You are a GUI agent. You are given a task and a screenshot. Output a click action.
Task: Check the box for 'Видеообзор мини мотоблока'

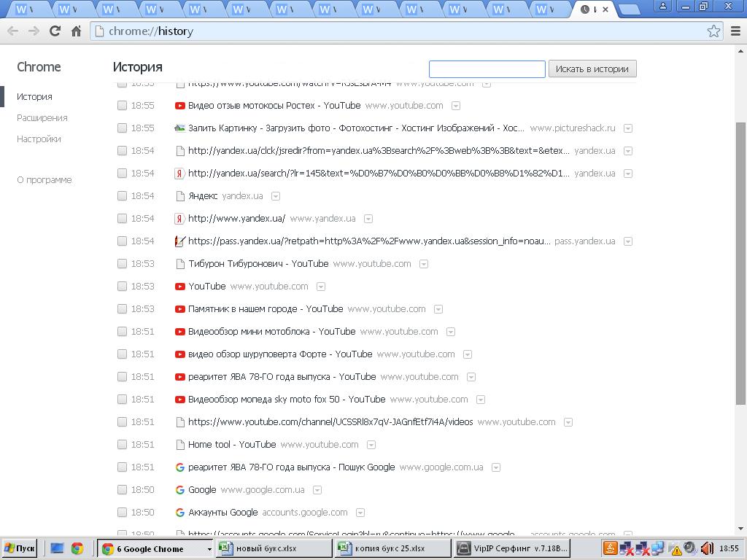point(122,332)
